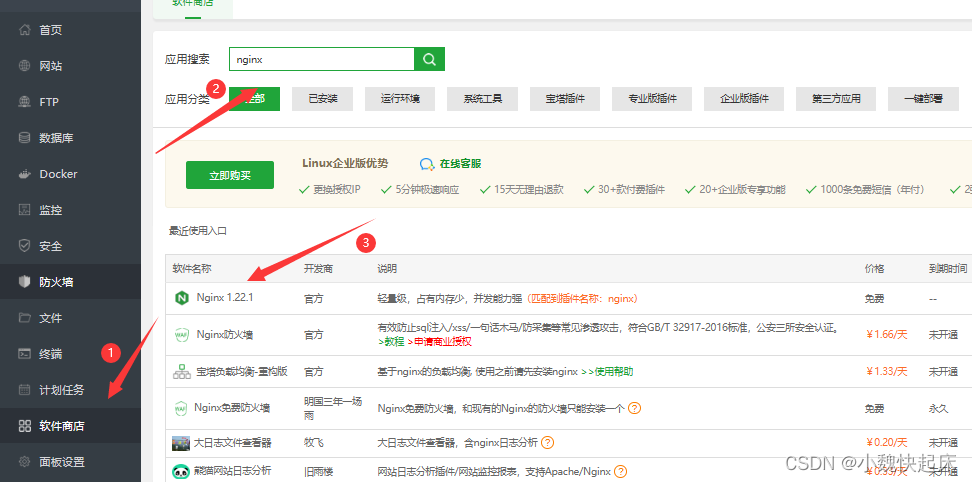Open the >申请商业授权 link
The height and width of the screenshot is (482, 972).
(439, 342)
